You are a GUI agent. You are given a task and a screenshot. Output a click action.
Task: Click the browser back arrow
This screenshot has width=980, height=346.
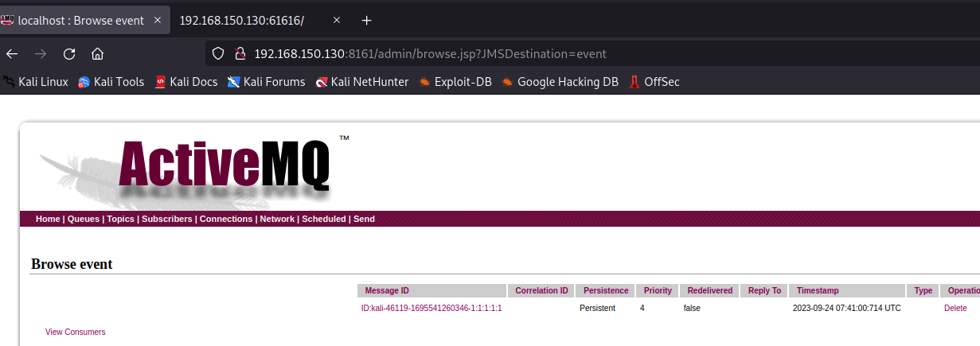[11, 54]
